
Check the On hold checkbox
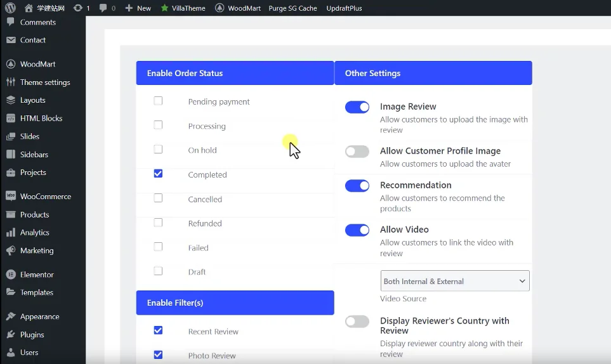(x=158, y=149)
